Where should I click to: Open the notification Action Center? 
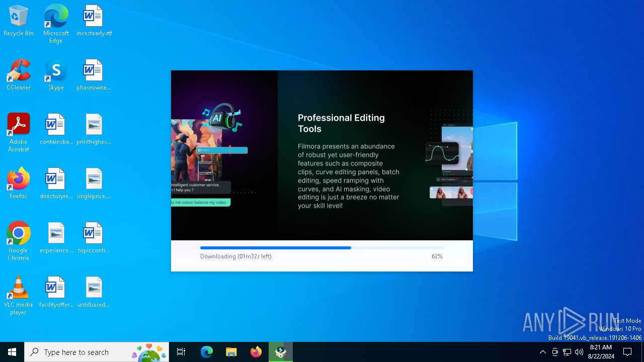[x=627, y=352]
